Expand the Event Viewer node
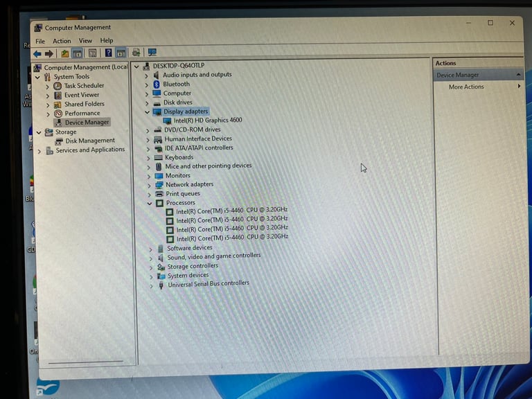 [48, 96]
